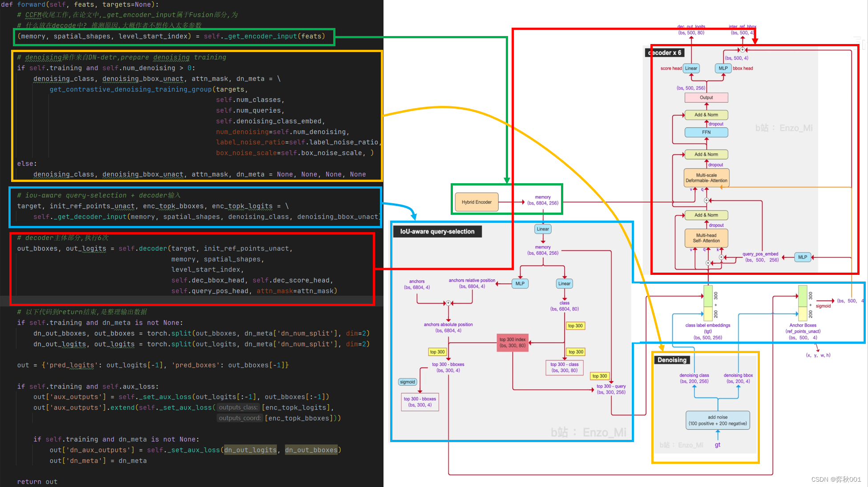Click 'self._get_decoder_input(memory, ...' call line
Image resolution: width=868 pixels, height=487 pixels.
pyautogui.click(x=207, y=217)
